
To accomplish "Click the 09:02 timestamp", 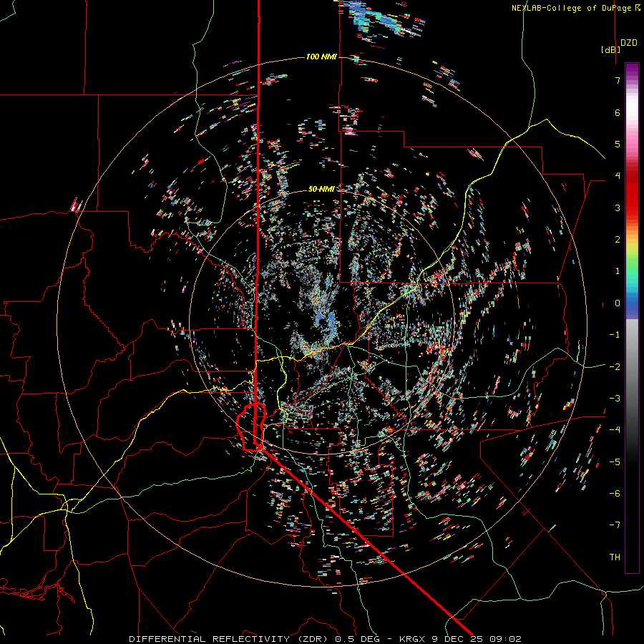I will tap(507, 639).
